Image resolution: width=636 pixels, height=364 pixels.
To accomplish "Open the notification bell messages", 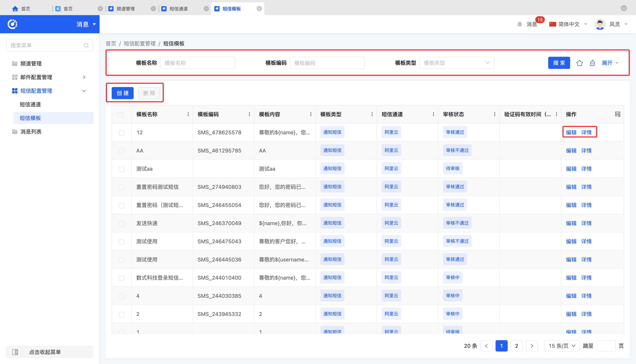I will (520, 24).
